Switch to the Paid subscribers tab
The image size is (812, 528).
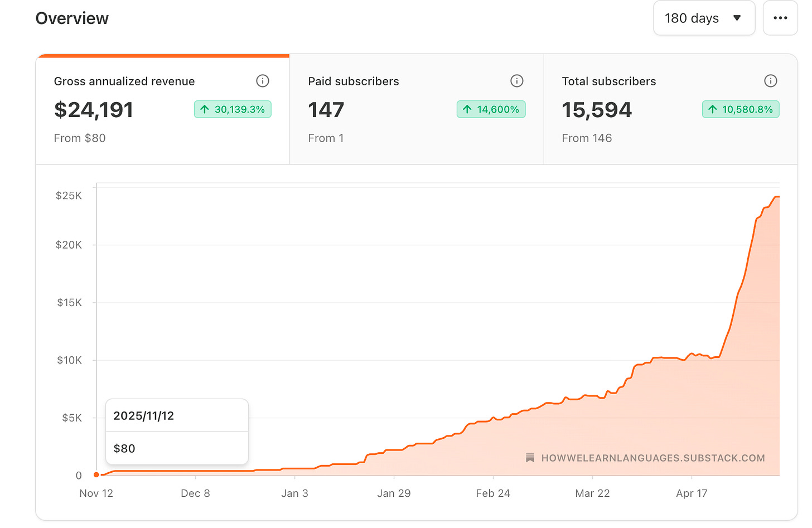point(417,110)
